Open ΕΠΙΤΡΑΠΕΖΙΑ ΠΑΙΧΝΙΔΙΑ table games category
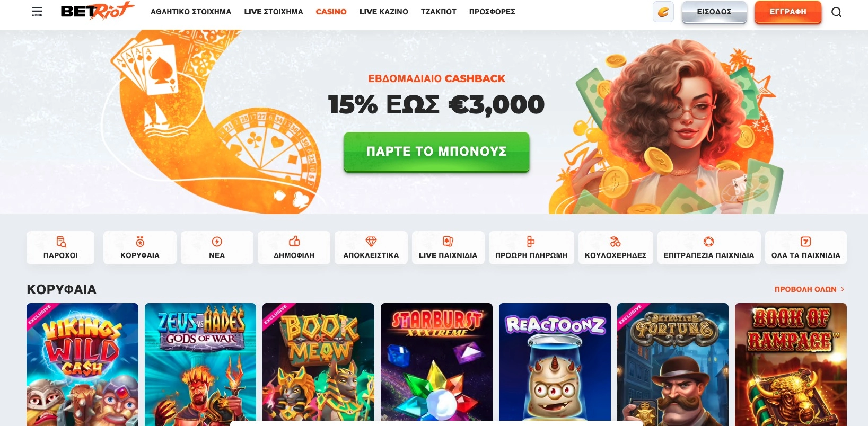 [x=709, y=247]
